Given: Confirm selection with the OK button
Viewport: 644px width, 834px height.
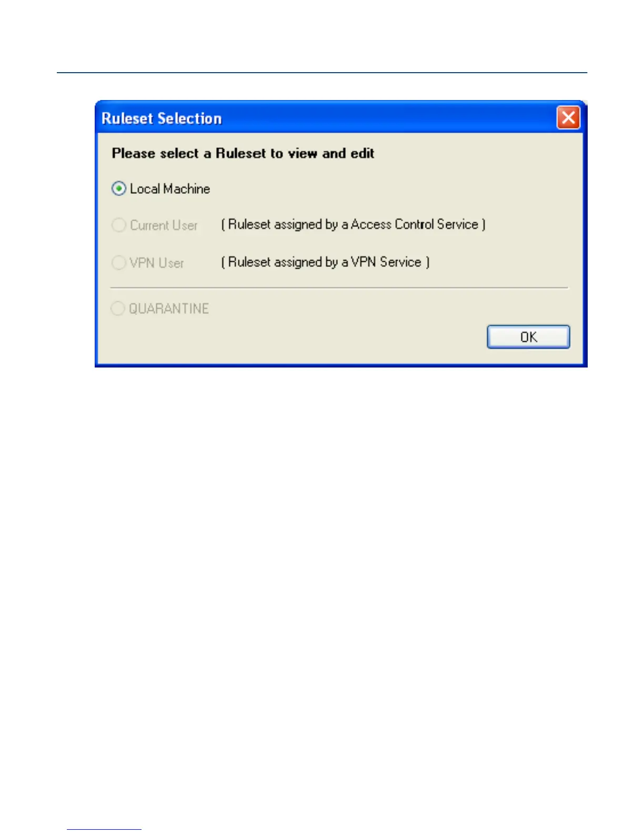Looking at the screenshot, I should pos(528,337).
